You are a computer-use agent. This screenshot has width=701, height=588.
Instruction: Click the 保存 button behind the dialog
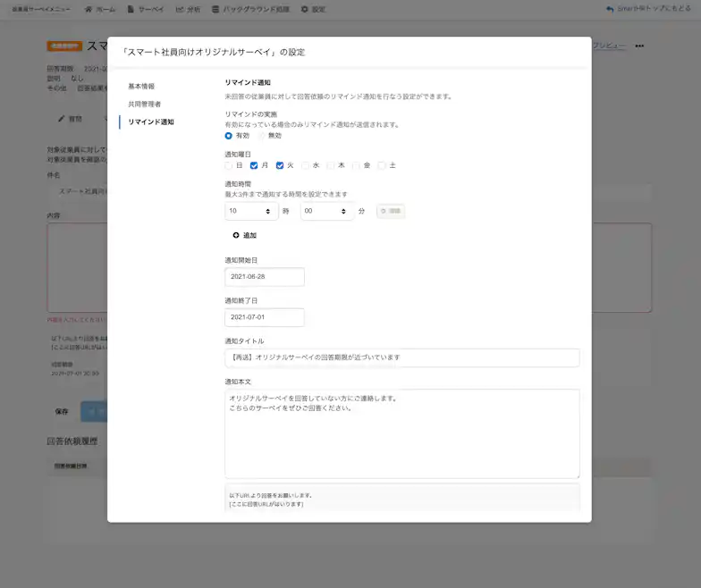click(62, 411)
